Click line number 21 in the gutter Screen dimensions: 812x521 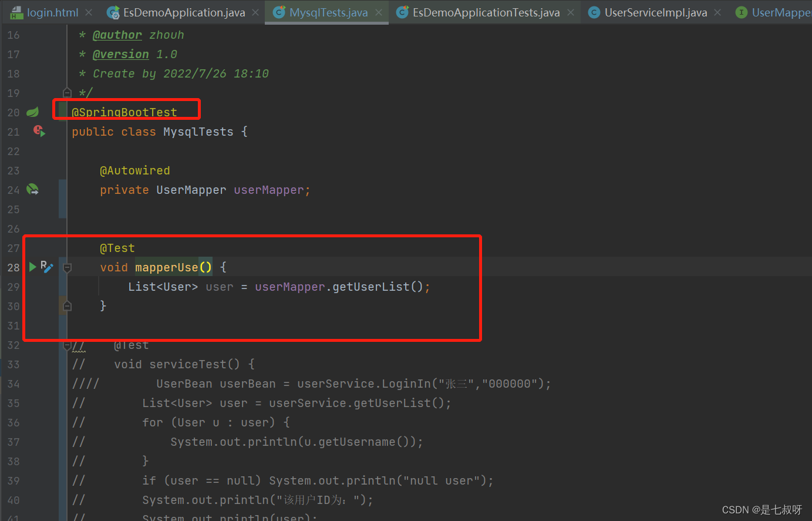point(14,132)
